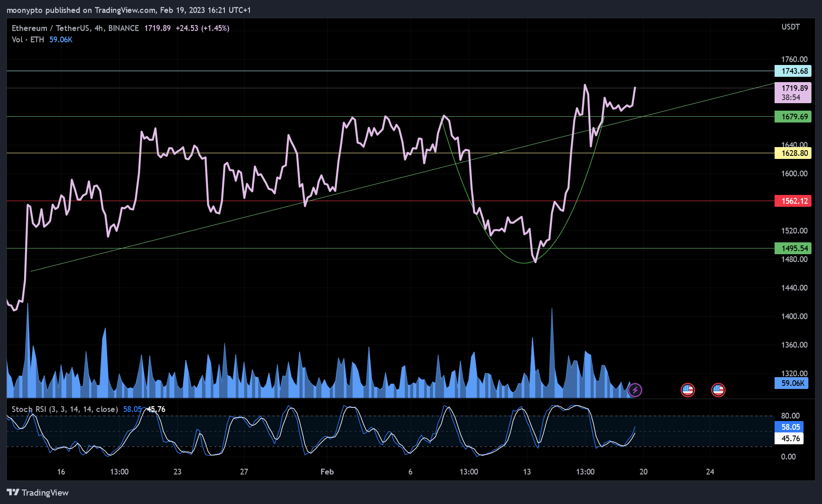The height and width of the screenshot is (504, 822).
Task: Click the 1600.00 price axis tick
Action: coord(794,173)
